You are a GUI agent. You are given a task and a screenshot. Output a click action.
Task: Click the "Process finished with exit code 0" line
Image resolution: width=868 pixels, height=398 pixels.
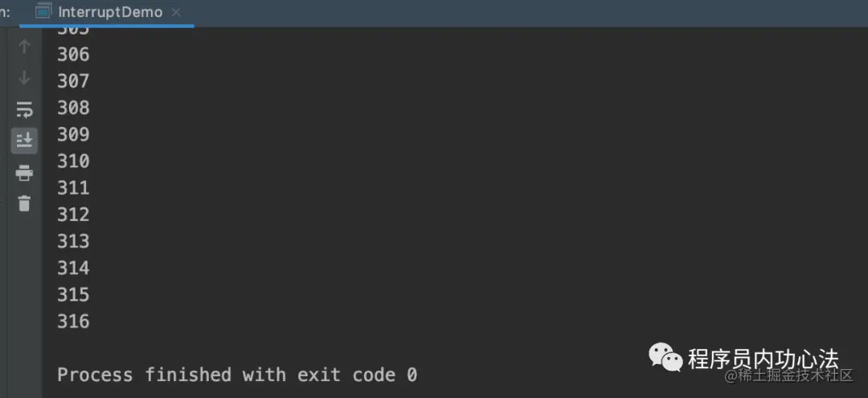237,375
